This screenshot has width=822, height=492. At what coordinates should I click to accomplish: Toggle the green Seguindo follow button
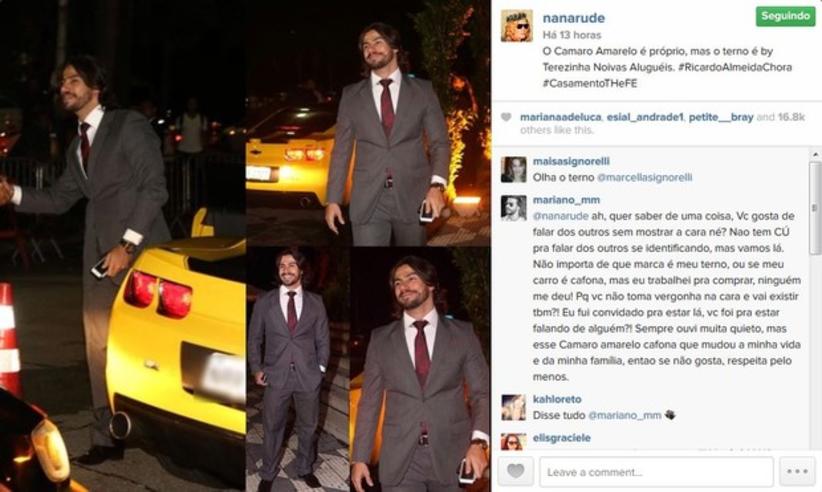(x=785, y=16)
